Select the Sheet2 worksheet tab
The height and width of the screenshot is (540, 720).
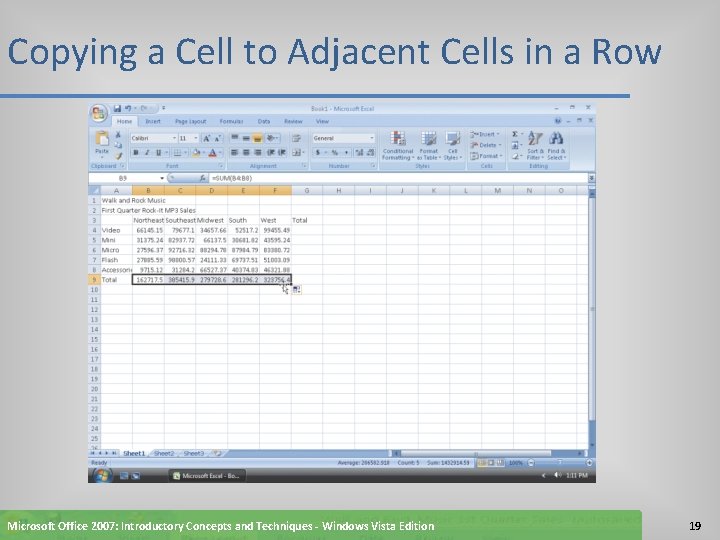164,453
